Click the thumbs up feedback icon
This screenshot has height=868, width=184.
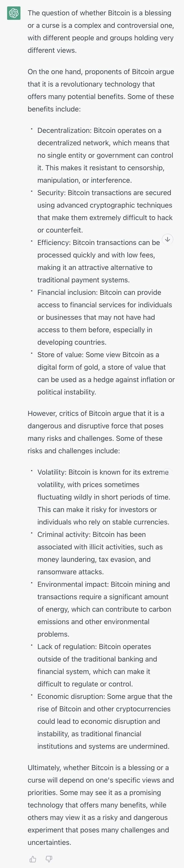(x=33, y=859)
